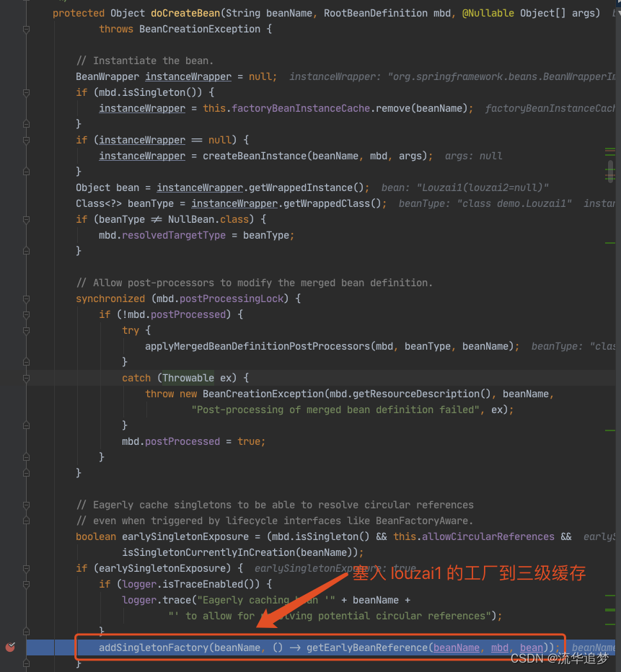This screenshot has height=672, width=621.
Task: Click getEarlyBeanReference in the lambda
Action: click(367, 647)
